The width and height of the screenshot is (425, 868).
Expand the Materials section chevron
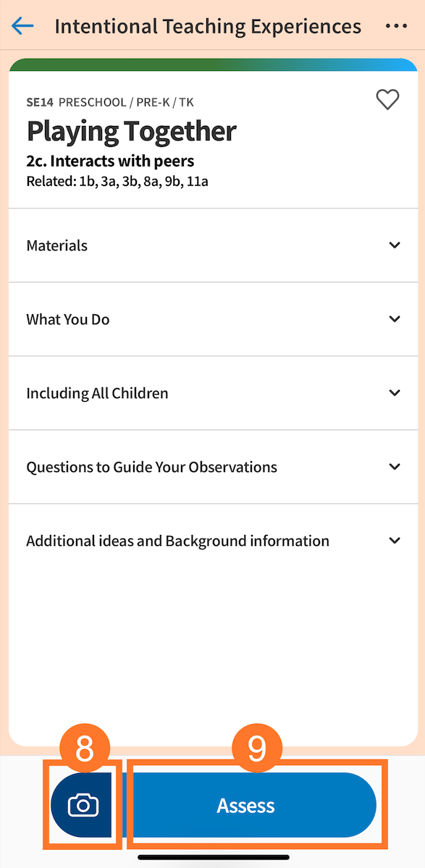click(395, 245)
